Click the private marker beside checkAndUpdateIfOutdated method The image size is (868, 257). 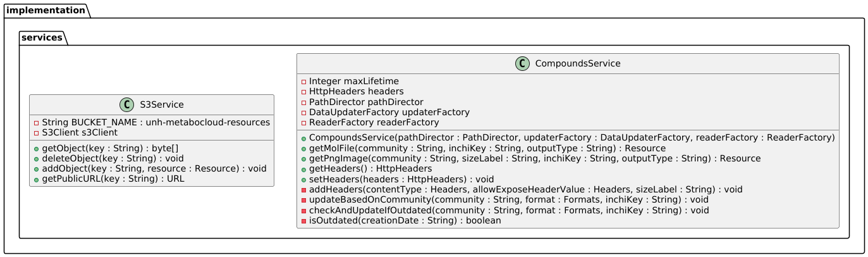[304, 210]
